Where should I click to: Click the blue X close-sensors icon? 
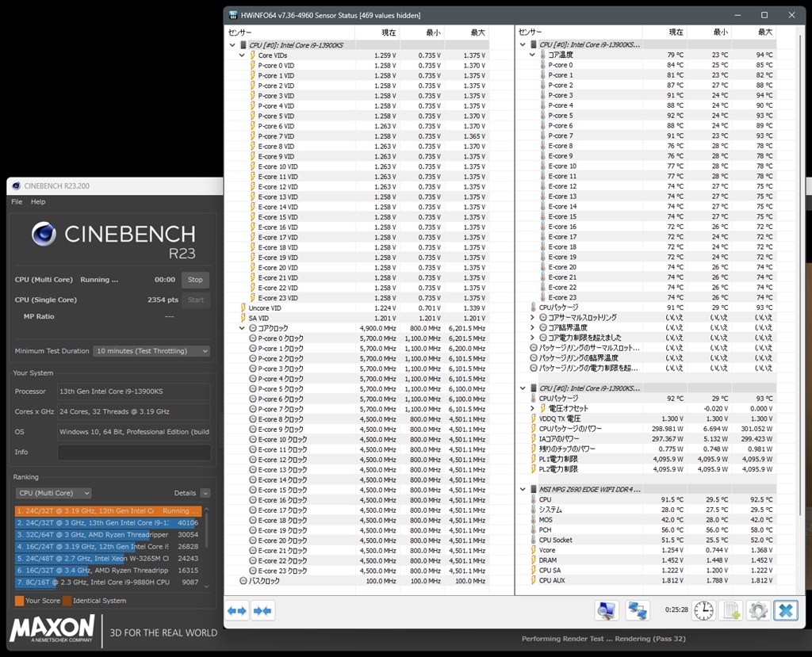(x=786, y=611)
